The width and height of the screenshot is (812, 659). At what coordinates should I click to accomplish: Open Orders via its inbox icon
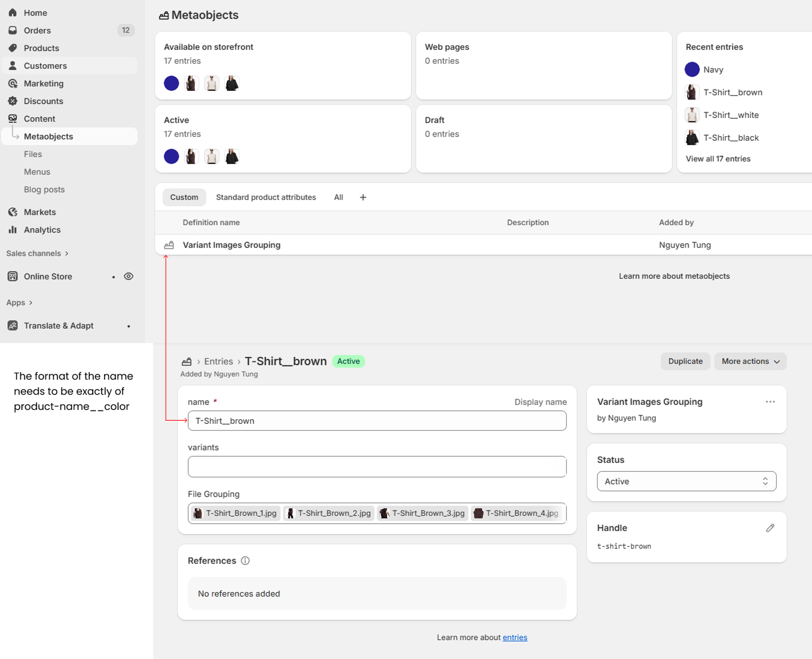click(x=13, y=30)
